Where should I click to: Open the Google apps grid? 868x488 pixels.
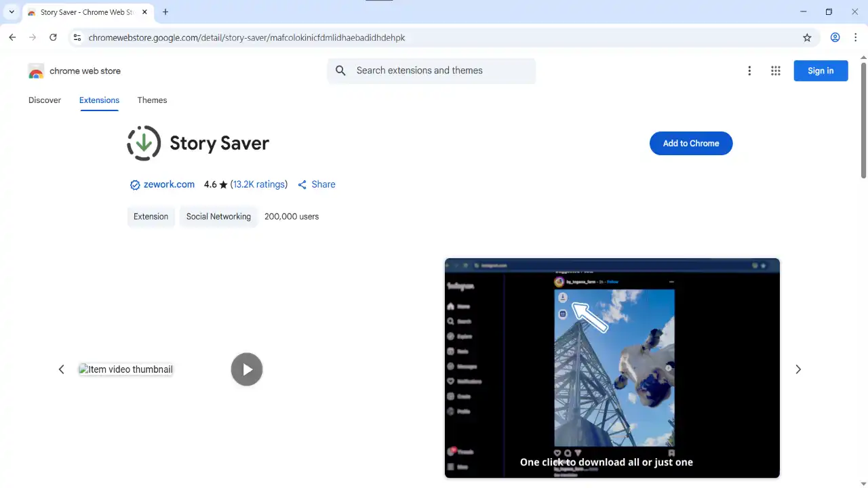776,70
